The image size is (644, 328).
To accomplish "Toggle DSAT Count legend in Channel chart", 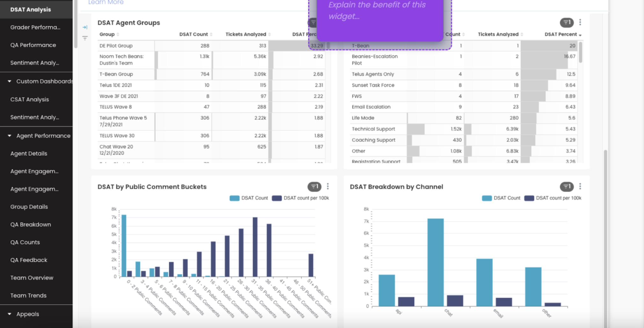I will click(x=501, y=198).
